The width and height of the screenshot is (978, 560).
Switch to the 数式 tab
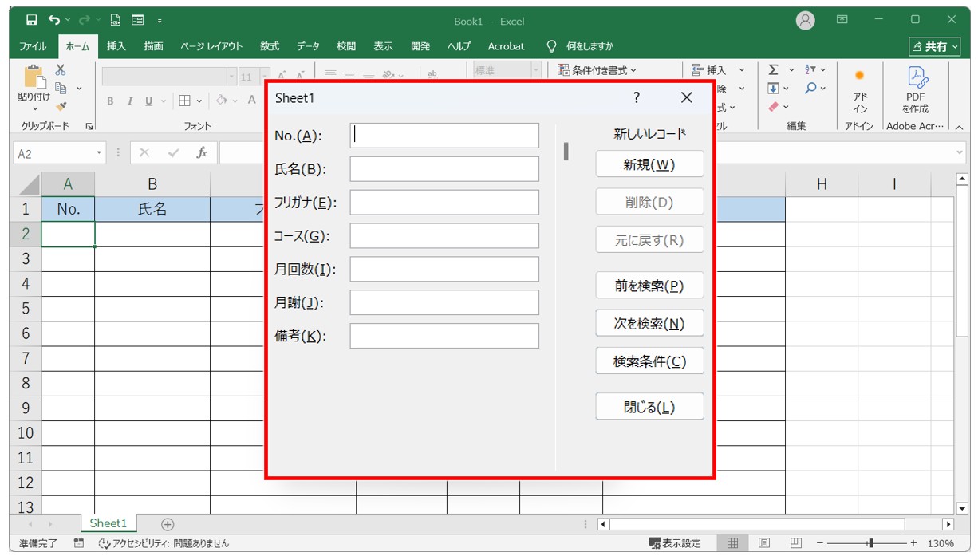(270, 46)
